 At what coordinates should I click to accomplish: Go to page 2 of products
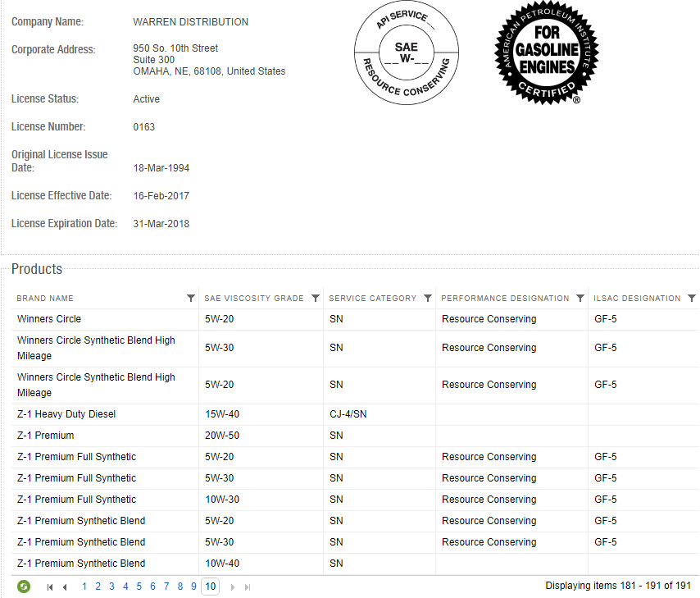coord(98,587)
